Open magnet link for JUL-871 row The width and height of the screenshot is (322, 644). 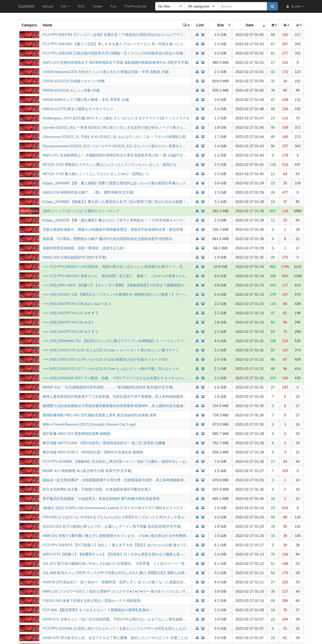click(x=203, y=563)
